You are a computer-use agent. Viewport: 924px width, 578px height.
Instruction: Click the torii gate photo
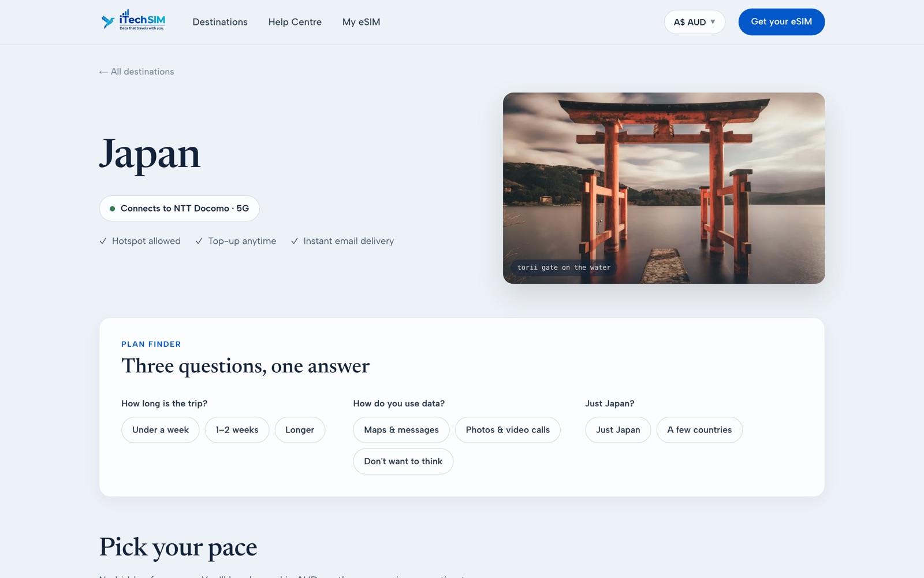664,188
